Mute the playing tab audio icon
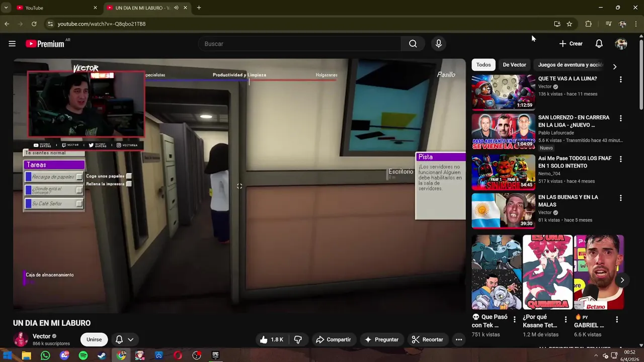This screenshot has height=362, width=644. [176, 8]
